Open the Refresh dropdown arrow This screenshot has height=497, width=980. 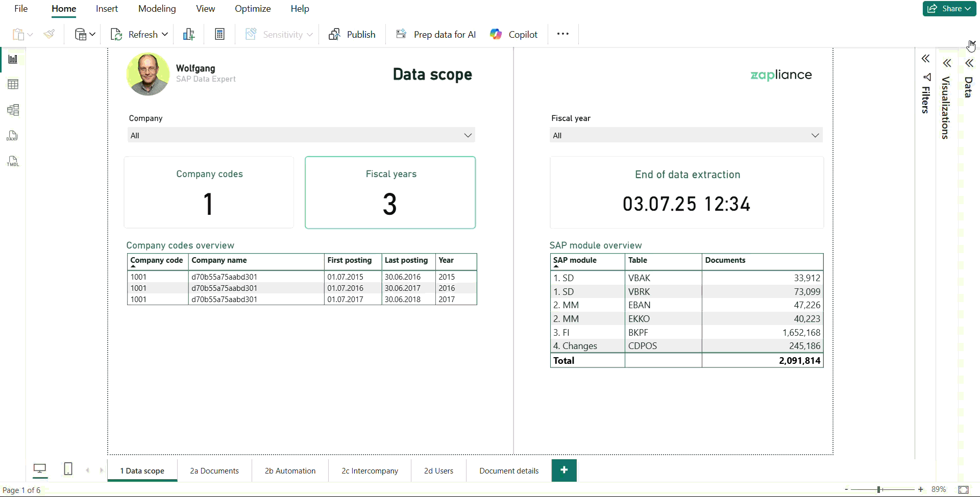[165, 34]
